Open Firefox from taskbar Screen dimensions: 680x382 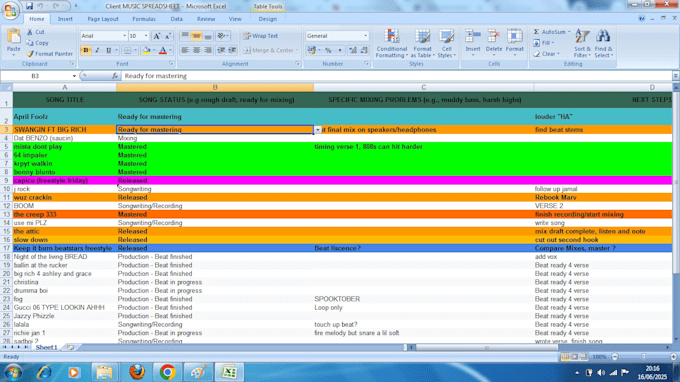click(137, 372)
